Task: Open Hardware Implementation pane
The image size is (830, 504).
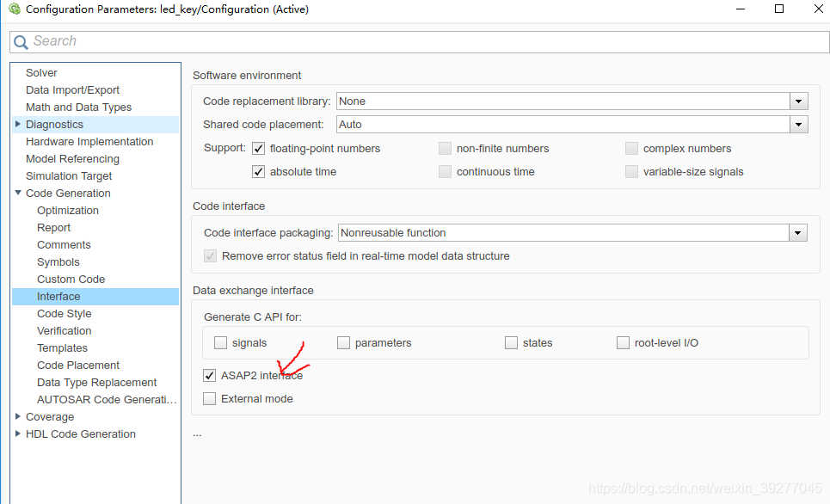Action: point(89,142)
